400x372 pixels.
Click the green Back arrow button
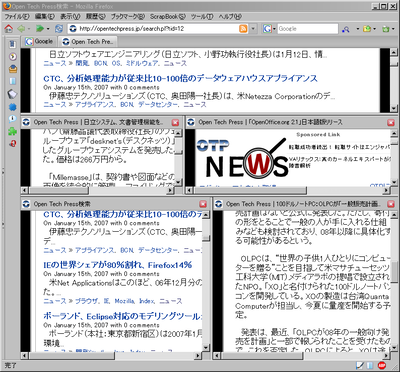(x=21, y=29)
